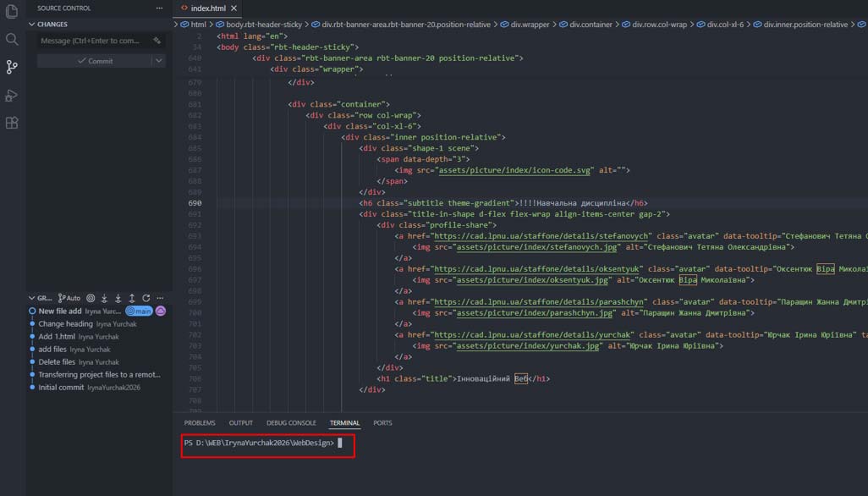Click the Pull icon in Graph toolbar

point(118,298)
